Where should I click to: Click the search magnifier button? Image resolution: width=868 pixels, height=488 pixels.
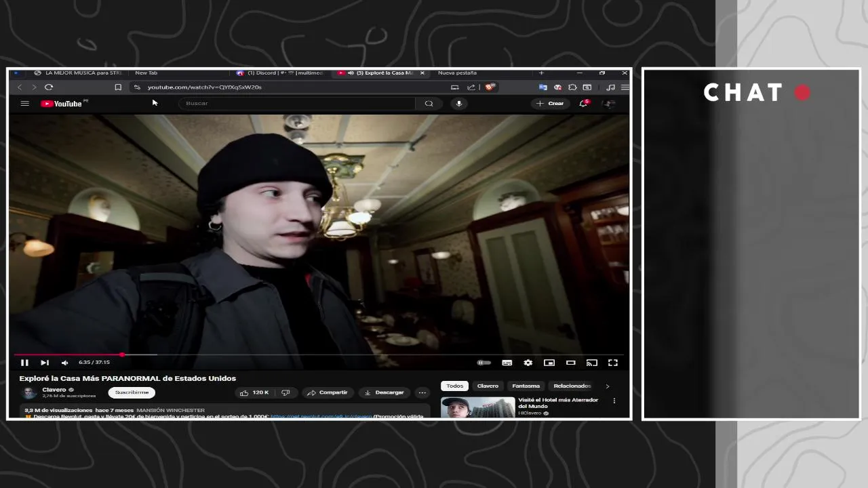click(x=429, y=104)
